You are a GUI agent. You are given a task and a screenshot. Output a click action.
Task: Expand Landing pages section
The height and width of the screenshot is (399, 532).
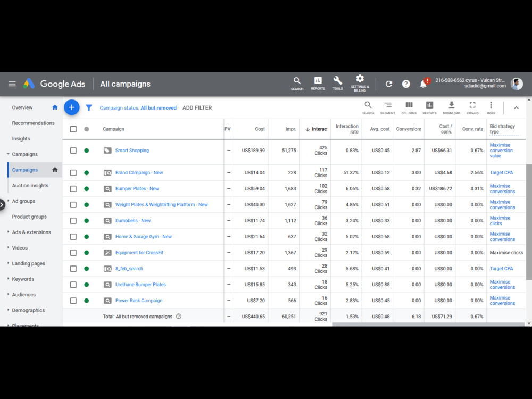coord(8,263)
